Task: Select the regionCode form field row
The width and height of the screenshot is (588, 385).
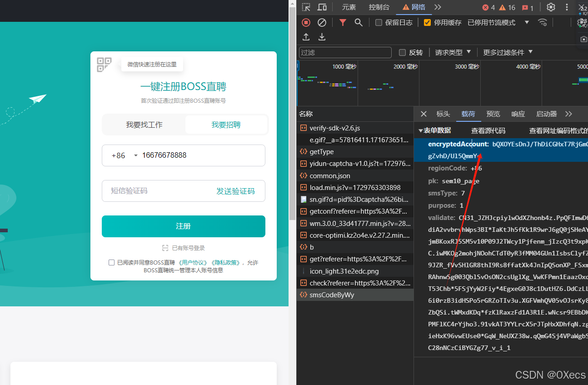Action: tap(501, 169)
